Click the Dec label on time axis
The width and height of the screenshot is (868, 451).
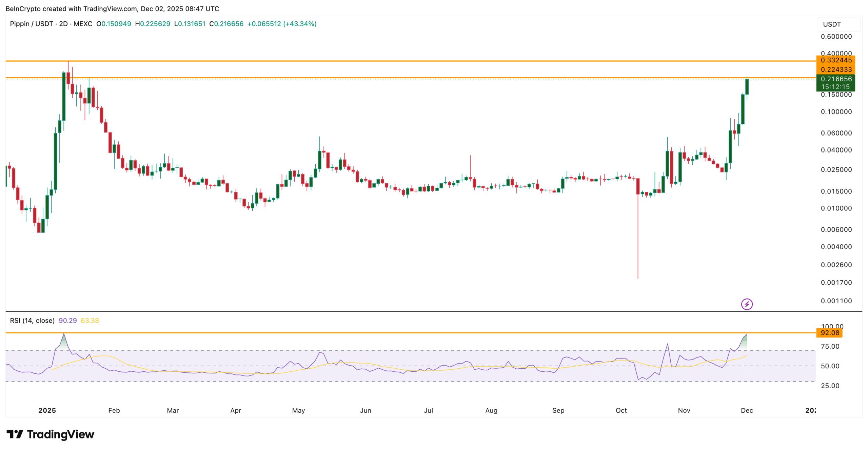747,410
